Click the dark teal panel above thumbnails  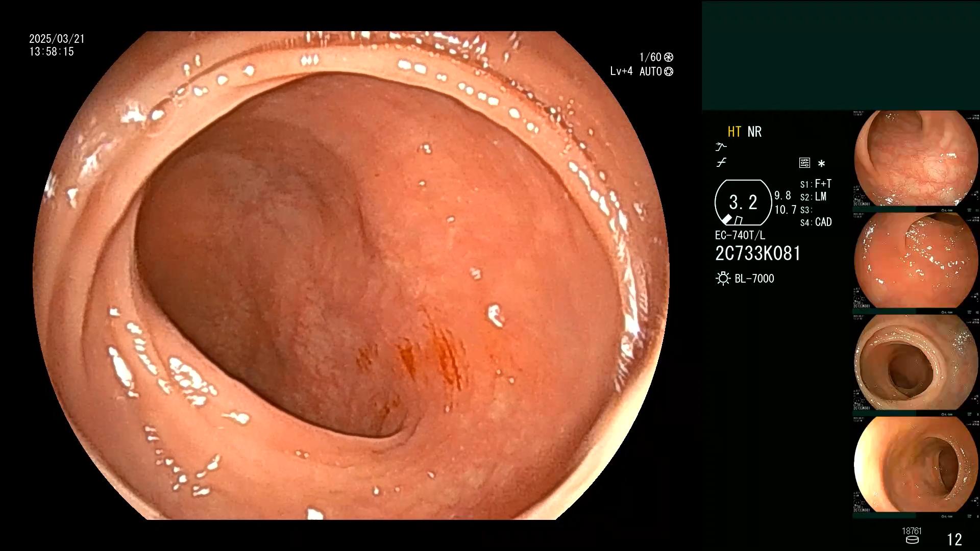click(x=841, y=55)
